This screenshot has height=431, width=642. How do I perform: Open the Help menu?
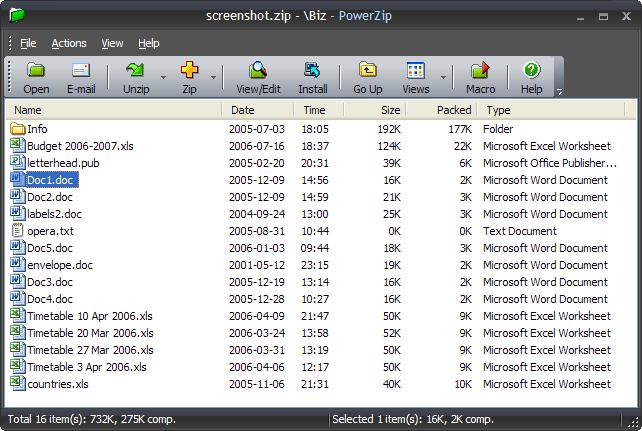click(149, 43)
